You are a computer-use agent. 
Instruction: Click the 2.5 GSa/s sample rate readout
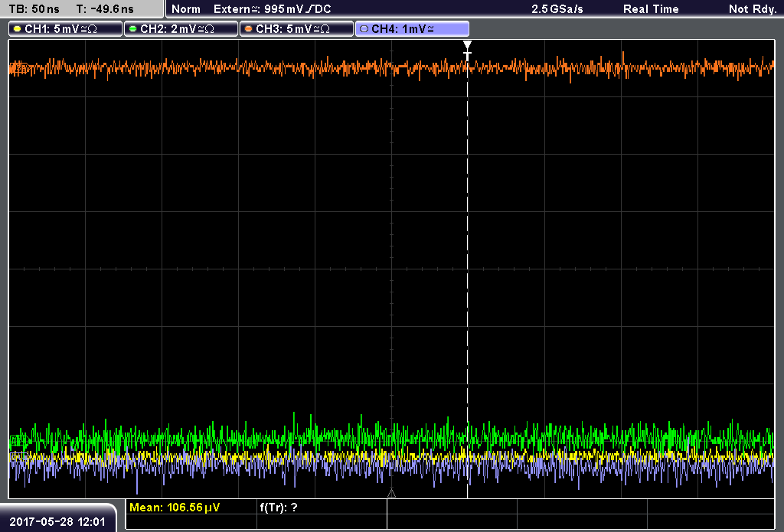(557, 9)
